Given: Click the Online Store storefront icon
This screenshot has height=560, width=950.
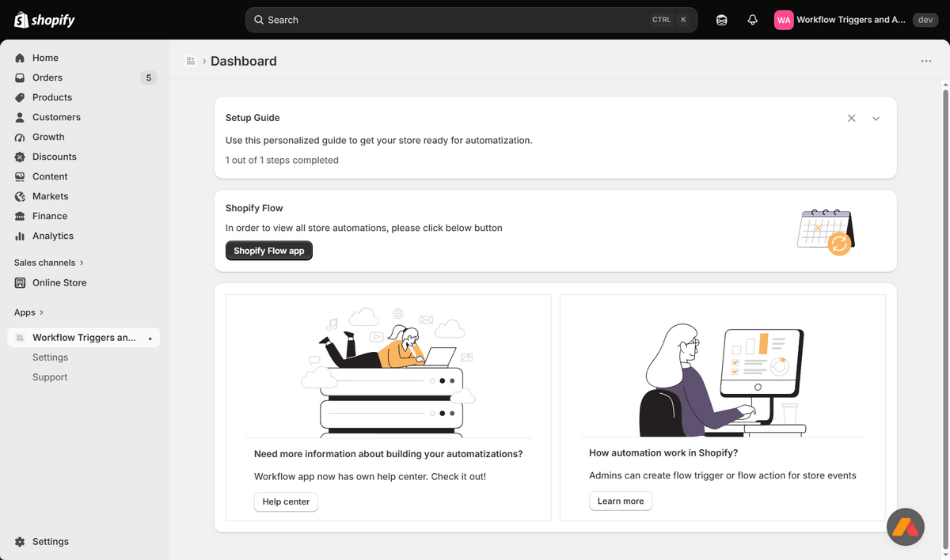Looking at the screenshot, I should (20, 282).
